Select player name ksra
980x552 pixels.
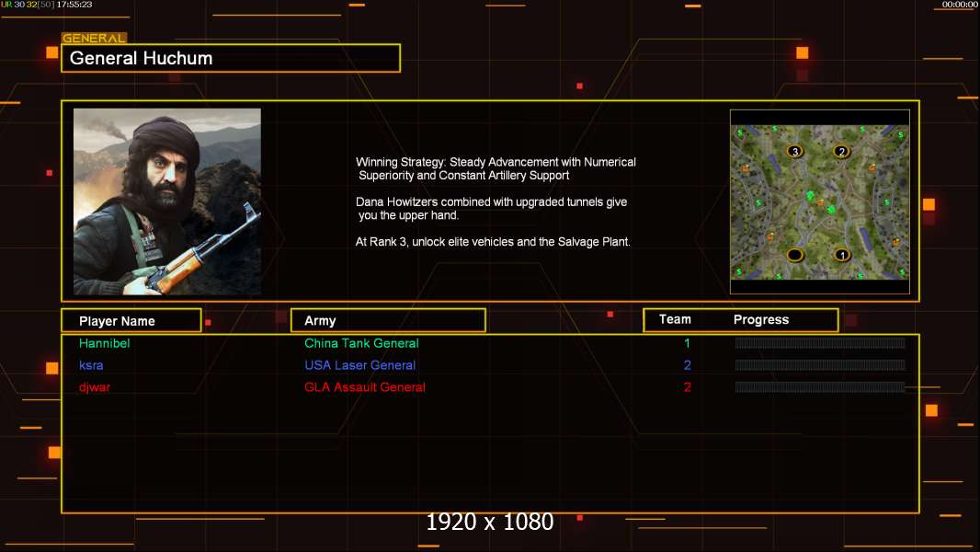pyautogui.click(x=91, y=365)
